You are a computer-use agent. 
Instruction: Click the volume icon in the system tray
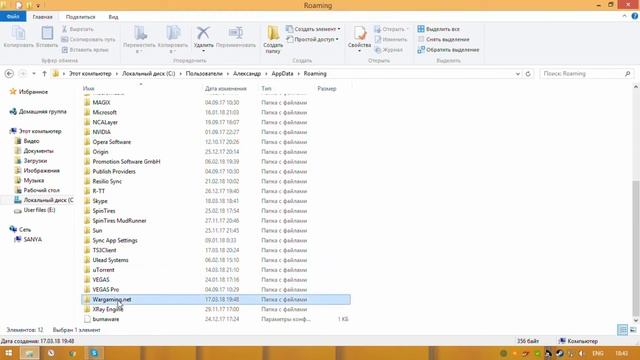point(582,353)
